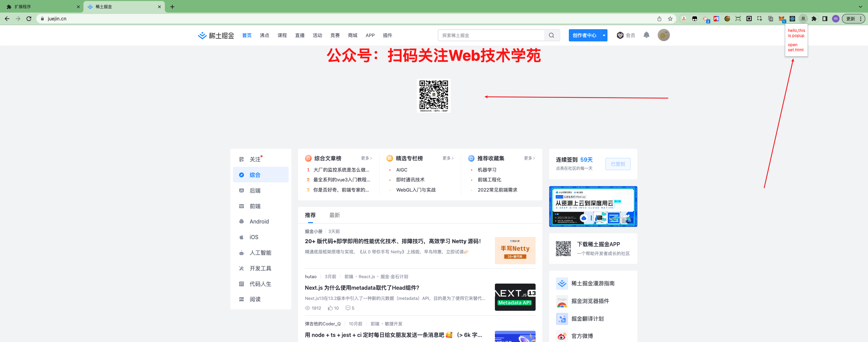This screenshot has height=342, width=868.
Task: Select the iOS category with Apple icon
Action: pos(253,237)
